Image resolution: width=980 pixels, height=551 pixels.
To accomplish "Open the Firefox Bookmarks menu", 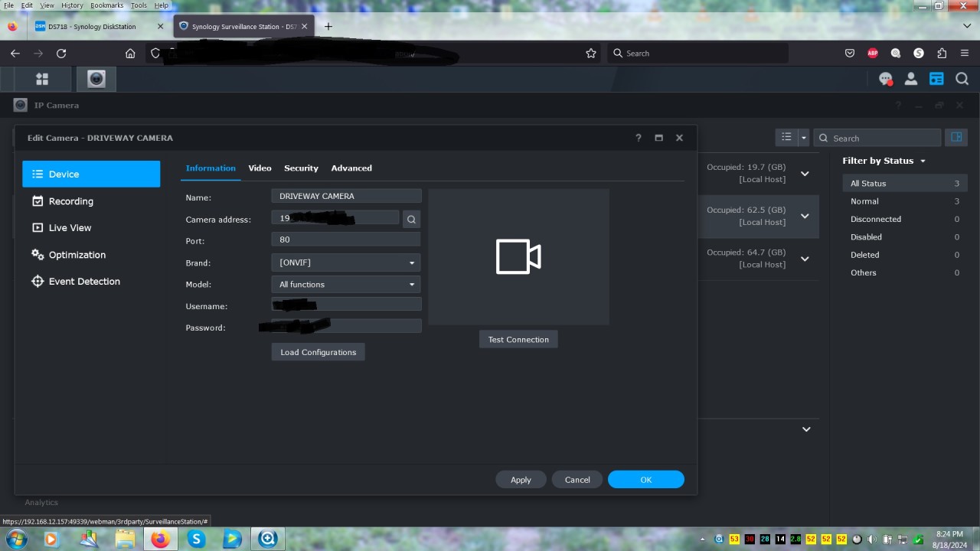I will [107, 5].
